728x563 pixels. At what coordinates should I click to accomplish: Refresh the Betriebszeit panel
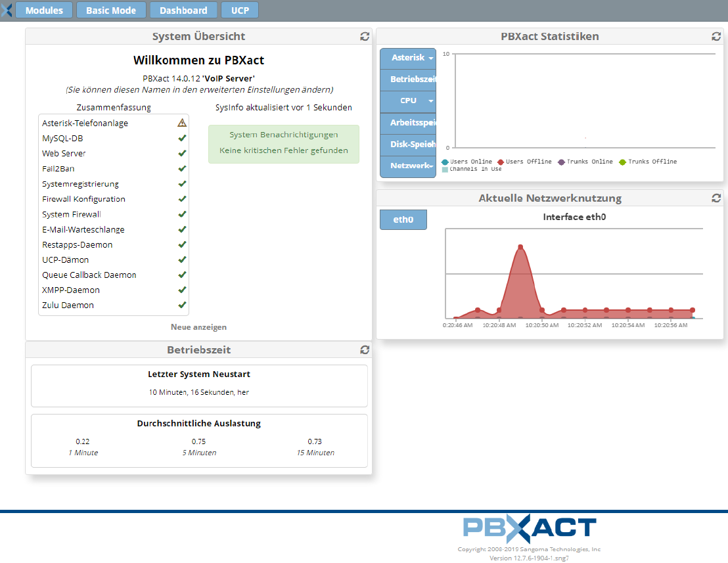click(365, 350)
